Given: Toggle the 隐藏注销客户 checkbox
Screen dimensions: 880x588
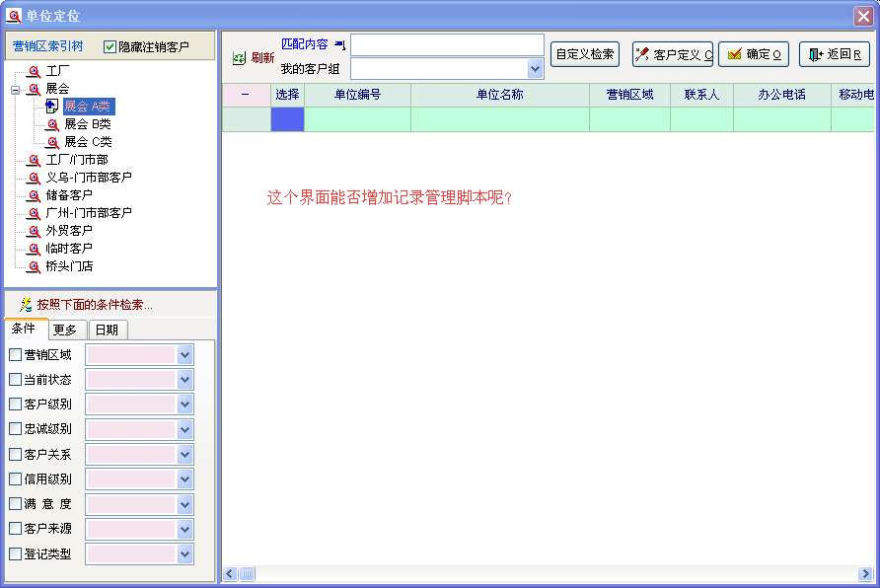Looking at the screenshot, I should click(110, 46).
